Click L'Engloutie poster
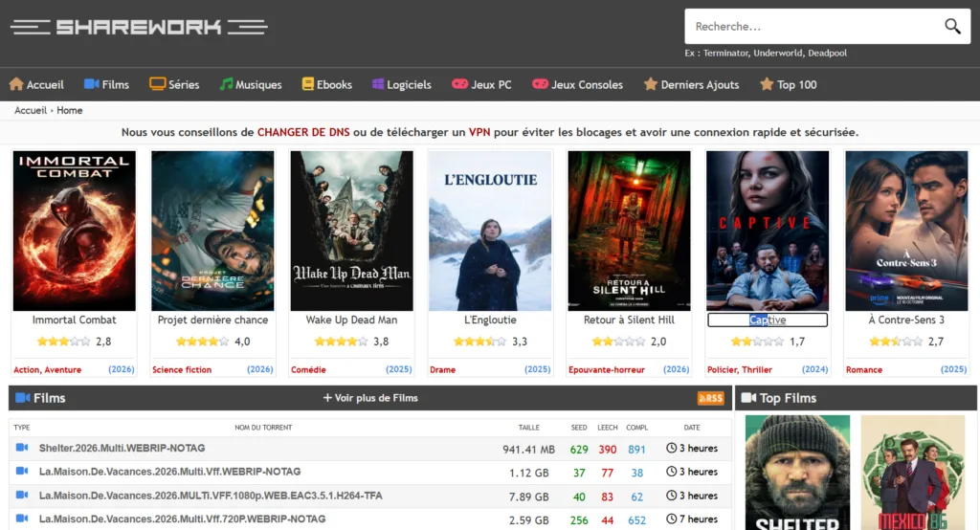 (x=490, y=231)
